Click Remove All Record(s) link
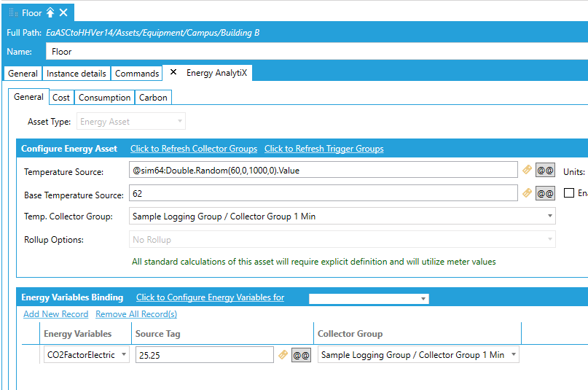 (136, 314)
